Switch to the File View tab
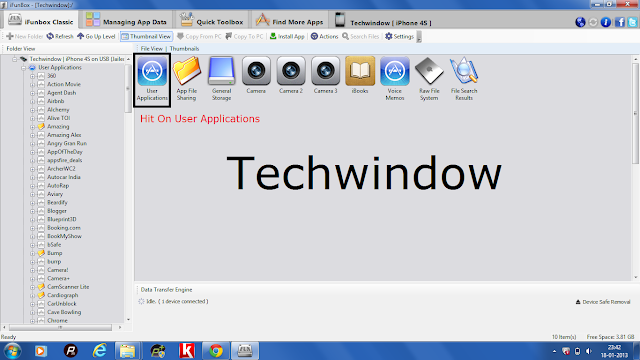 tap(151, 49)
